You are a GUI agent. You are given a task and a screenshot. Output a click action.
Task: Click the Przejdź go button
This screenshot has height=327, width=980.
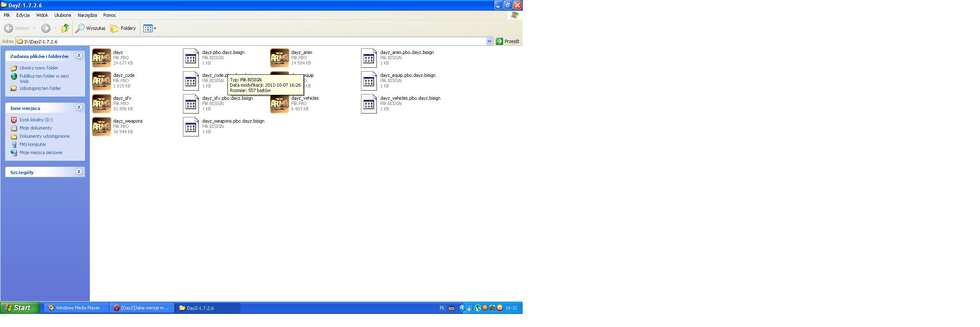click(508, 41)
